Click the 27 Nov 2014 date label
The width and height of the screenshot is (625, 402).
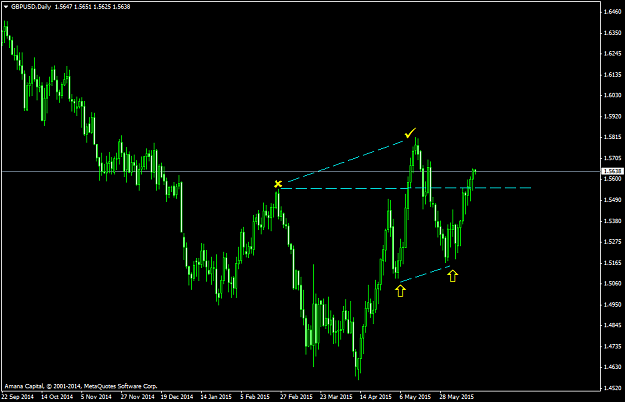tap(138, 397)
